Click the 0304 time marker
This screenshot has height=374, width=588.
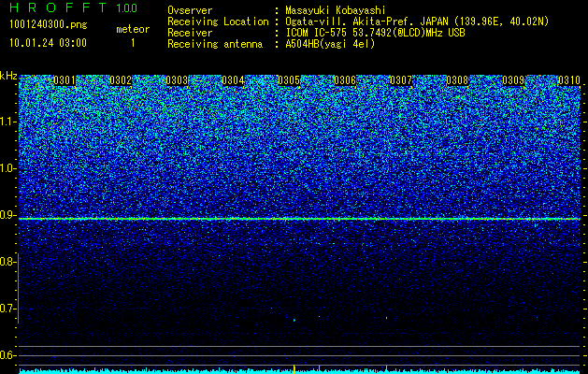point(233,80)
